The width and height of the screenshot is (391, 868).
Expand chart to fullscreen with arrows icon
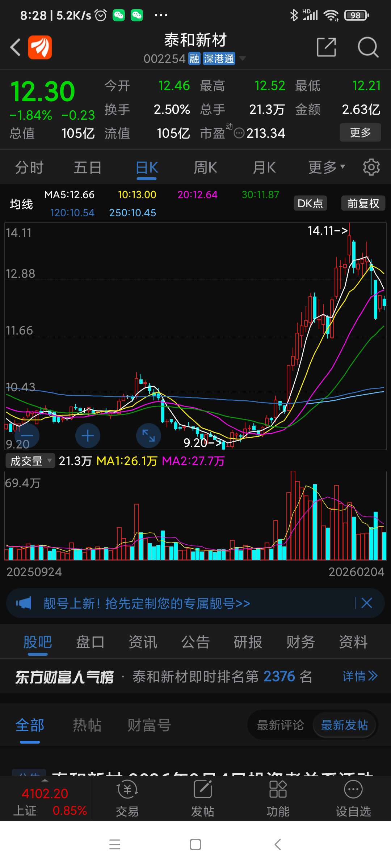click(x=148, y=436)
